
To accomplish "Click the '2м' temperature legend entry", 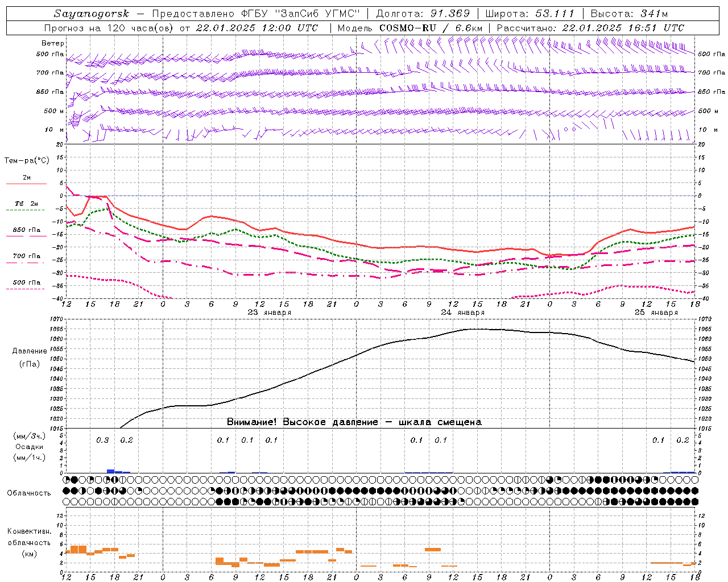I will pyautogui.click(x=27, y=178).
